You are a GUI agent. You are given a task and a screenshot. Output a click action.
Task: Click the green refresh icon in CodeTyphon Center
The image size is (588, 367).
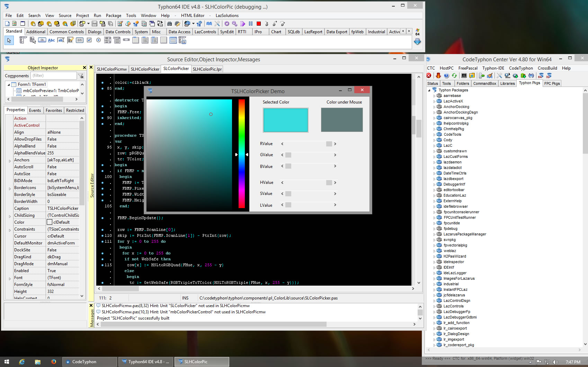click(x=454, y=75)
